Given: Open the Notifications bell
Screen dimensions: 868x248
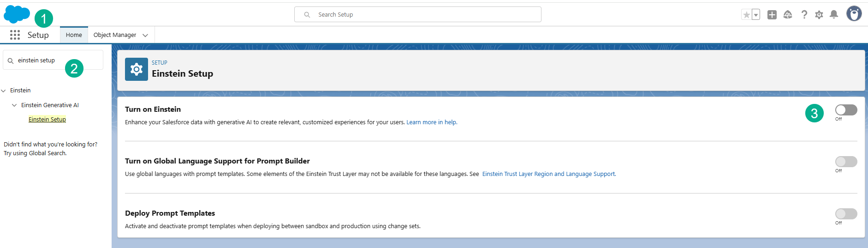Looking at the screenshot, I should coord(834,15).
